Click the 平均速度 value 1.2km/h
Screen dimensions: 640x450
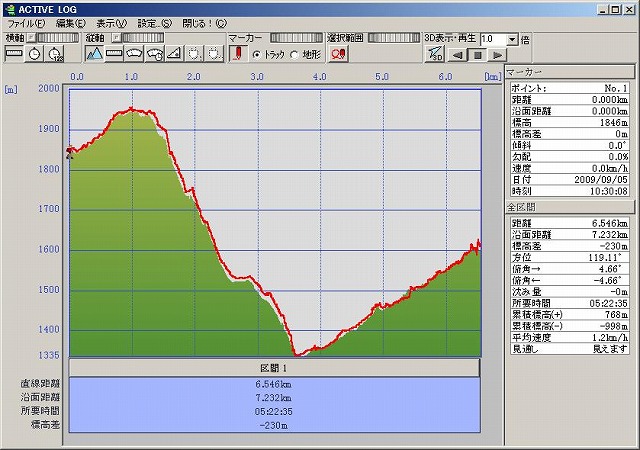tap(610, 338)
